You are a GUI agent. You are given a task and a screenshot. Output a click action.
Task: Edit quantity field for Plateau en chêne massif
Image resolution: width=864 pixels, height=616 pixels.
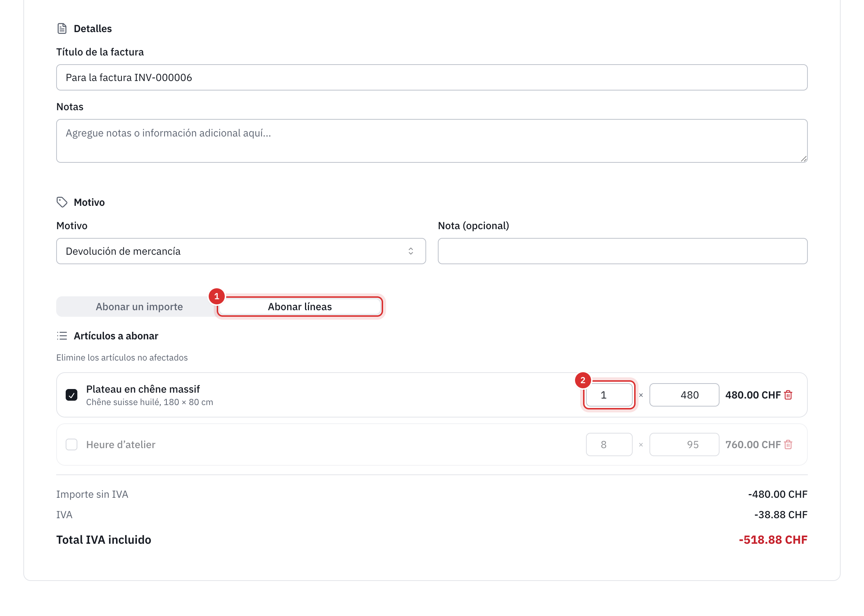(609, 395)
